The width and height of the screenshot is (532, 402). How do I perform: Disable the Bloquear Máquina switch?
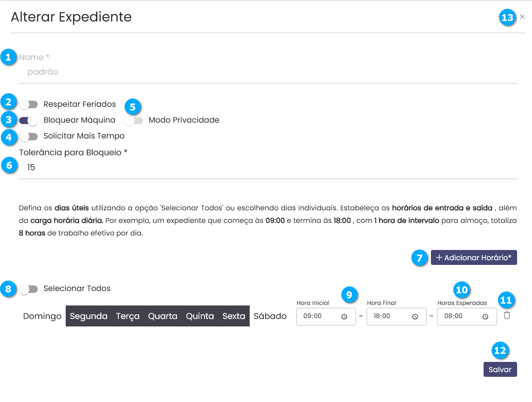(28, 120)
